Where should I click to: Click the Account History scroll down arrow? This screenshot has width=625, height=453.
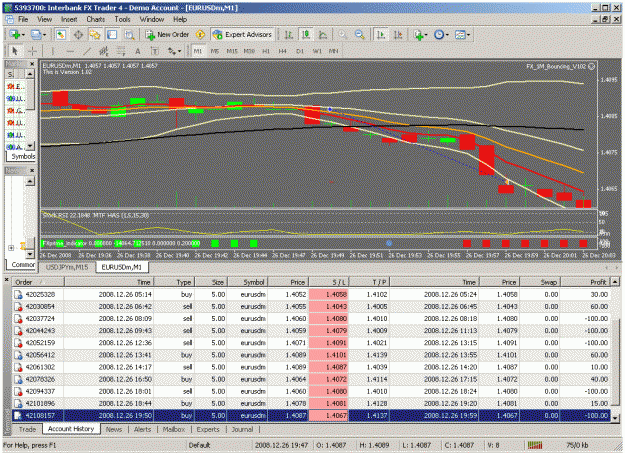615,418
